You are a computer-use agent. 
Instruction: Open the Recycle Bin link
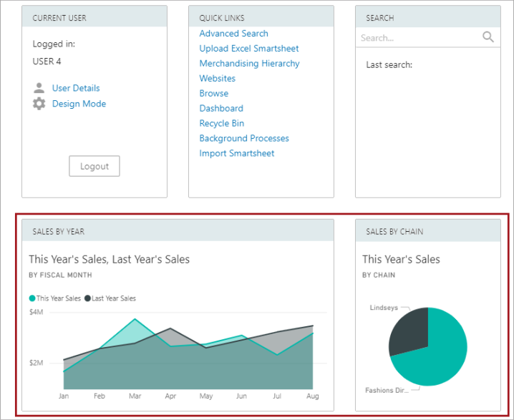pos(222,124)
